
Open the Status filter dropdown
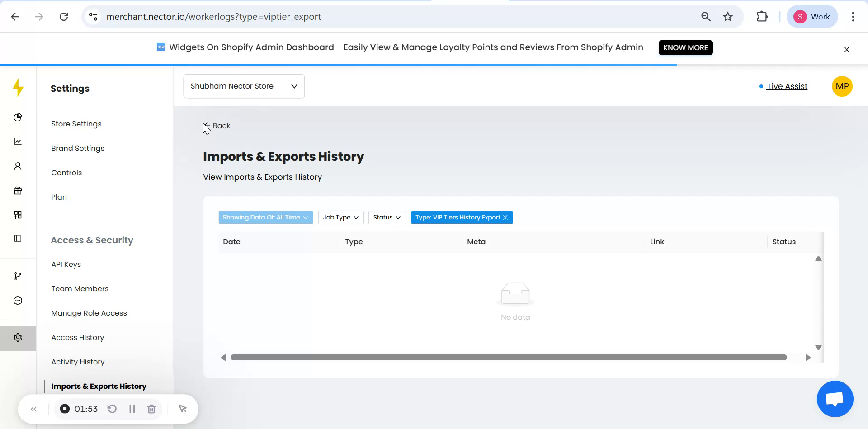387,217
